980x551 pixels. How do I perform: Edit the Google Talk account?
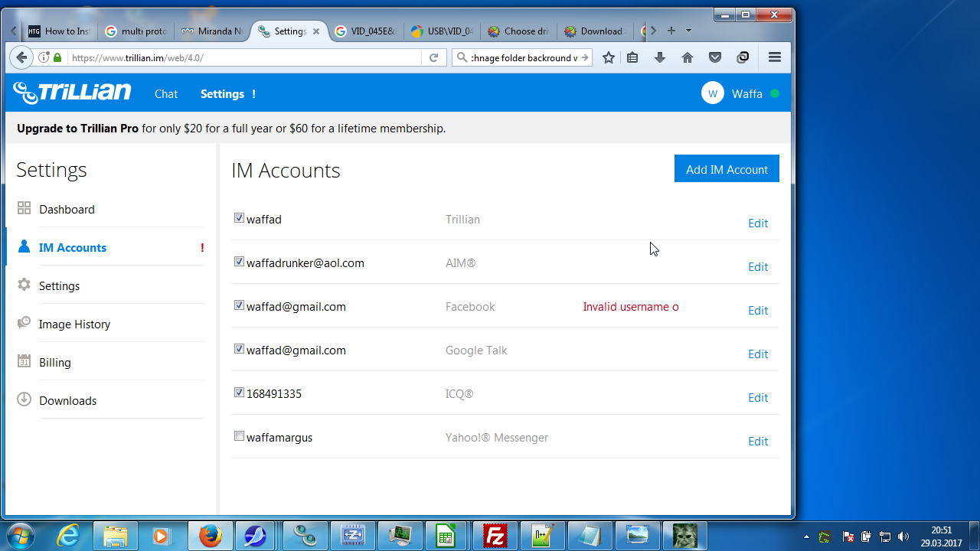pos(758,354)
